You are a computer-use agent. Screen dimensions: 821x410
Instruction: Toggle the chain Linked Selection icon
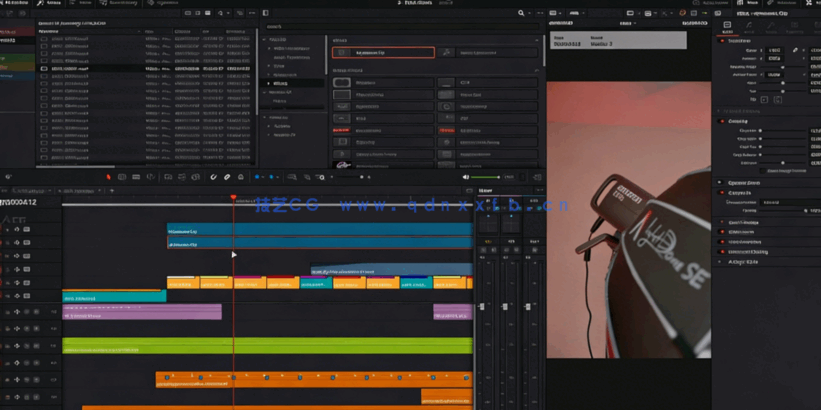coord(227,177)
